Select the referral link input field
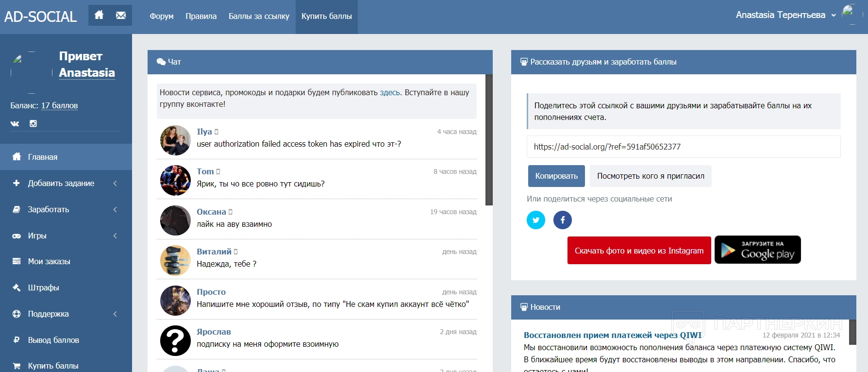 pyautogui.click(x=684, y=147)
